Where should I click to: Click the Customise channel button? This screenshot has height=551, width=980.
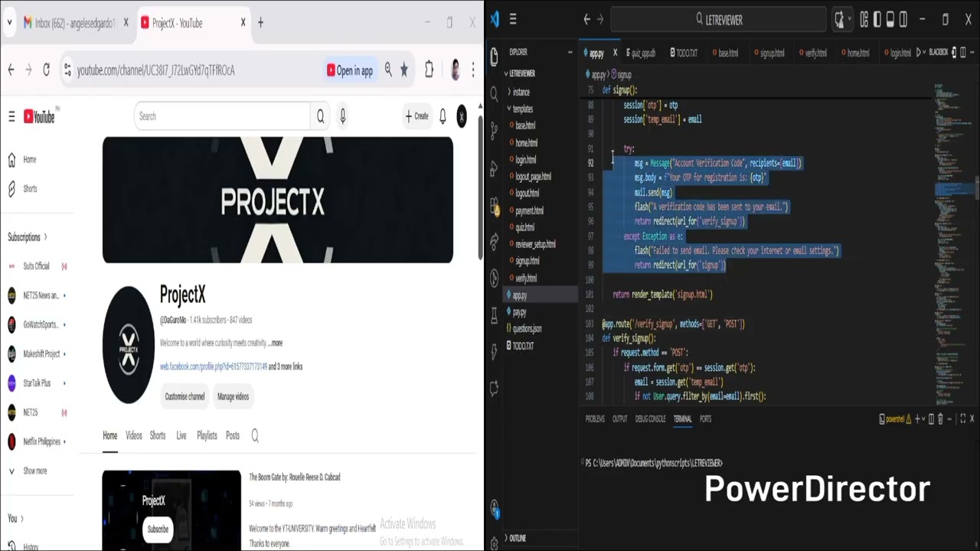coord(185,396)
